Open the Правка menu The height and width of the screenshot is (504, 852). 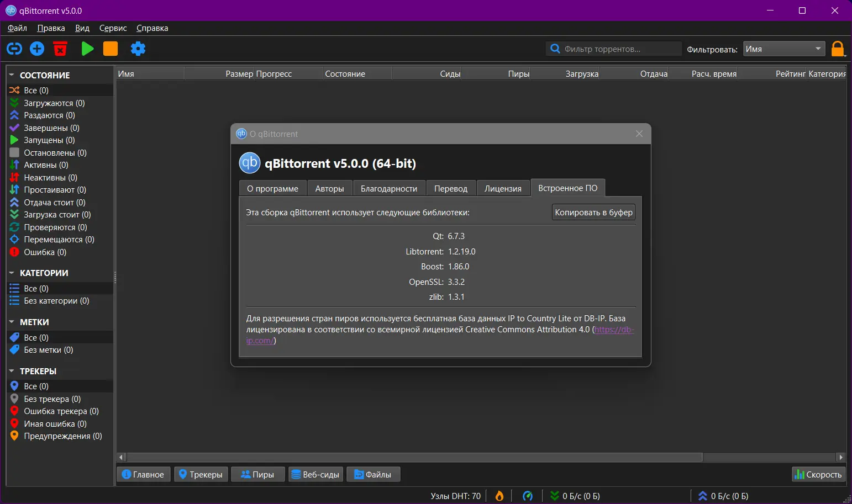(x=51, y=28)
